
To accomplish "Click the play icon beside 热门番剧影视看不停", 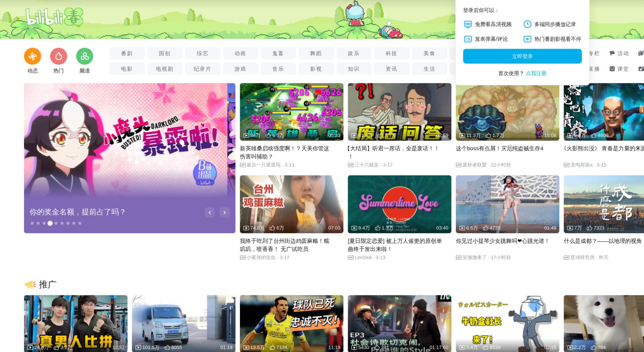I will tap(527, 39).
